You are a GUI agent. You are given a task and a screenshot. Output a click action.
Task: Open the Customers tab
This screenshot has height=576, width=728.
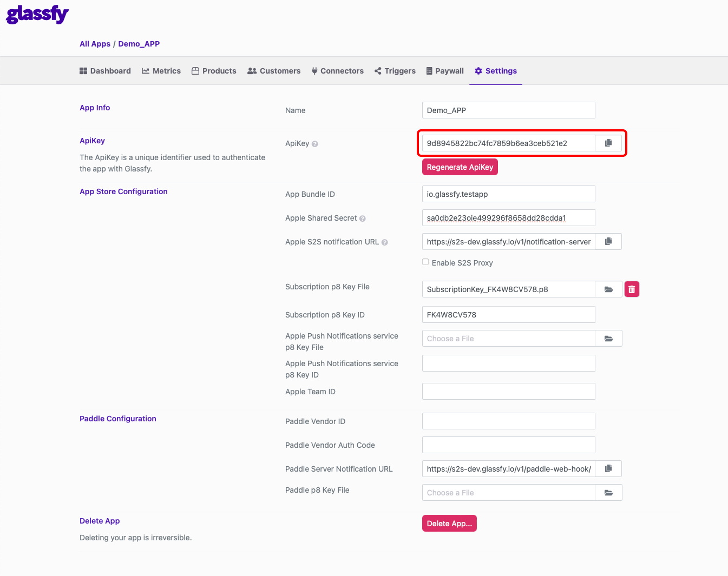[274, 71]
